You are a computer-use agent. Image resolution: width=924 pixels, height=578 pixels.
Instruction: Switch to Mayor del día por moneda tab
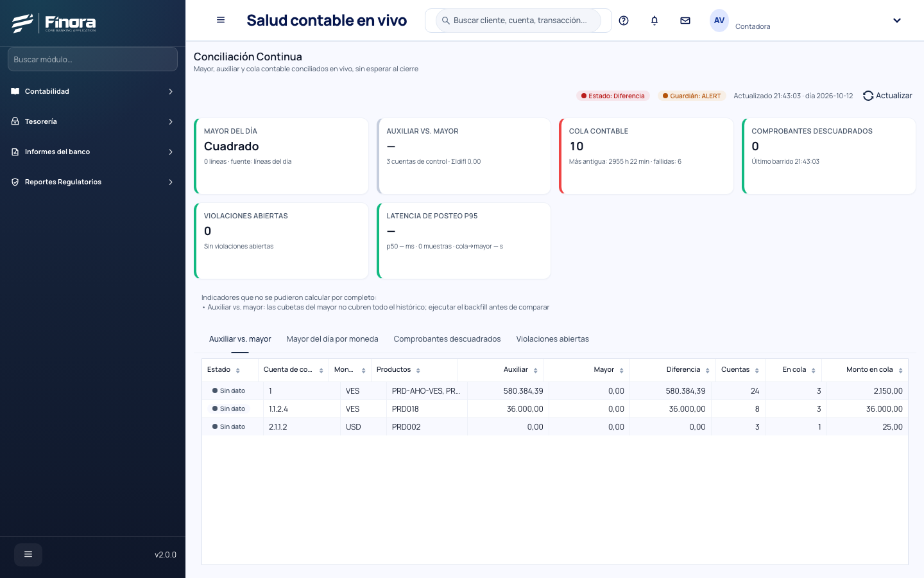tap(332, 339)
